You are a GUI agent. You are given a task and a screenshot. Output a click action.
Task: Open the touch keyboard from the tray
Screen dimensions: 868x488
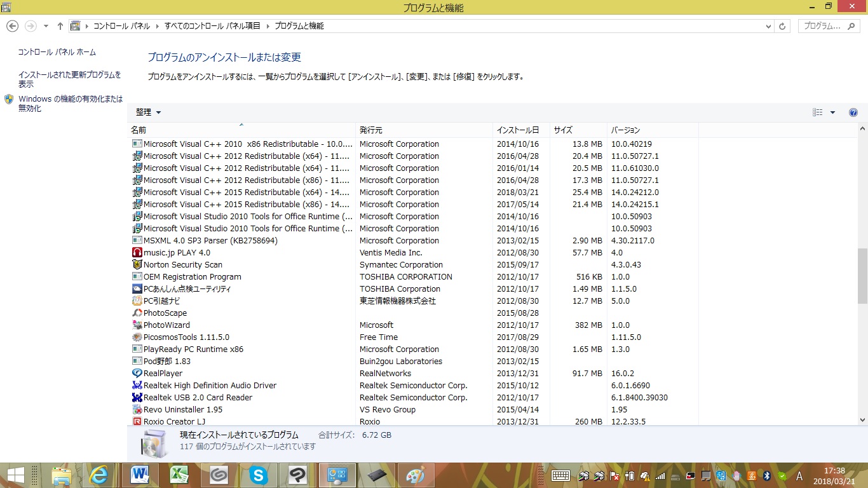(x=560, y=475)
